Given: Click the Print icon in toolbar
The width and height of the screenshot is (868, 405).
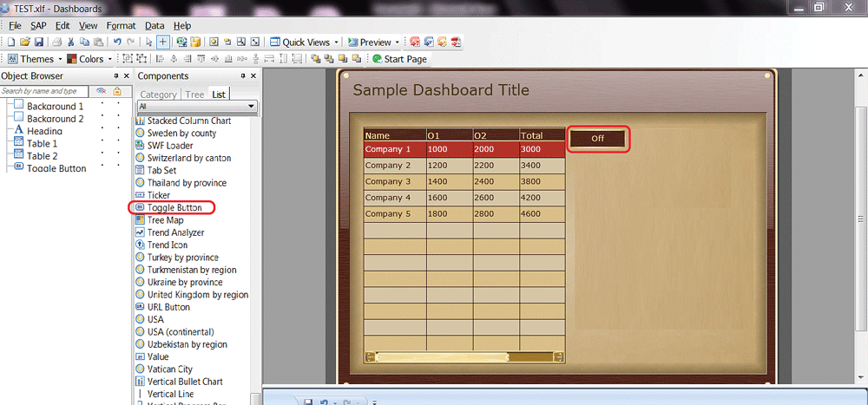Looking at the screenshot, I should tap(56, 42).
